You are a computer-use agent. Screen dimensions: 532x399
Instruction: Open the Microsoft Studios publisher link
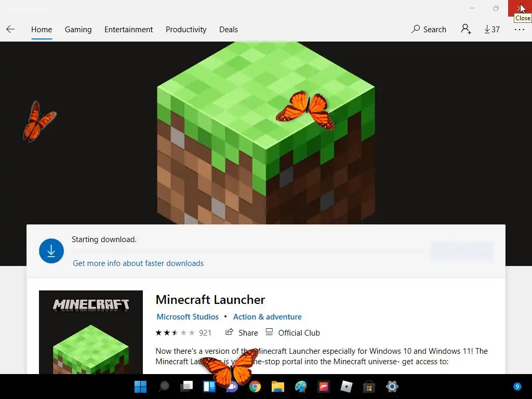tap(188, 316)
